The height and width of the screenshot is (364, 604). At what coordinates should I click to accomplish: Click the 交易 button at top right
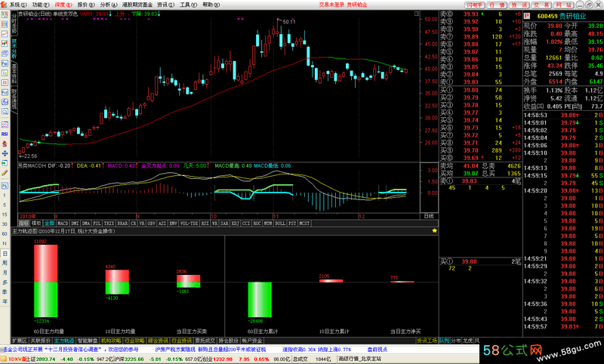click(541, 5)
